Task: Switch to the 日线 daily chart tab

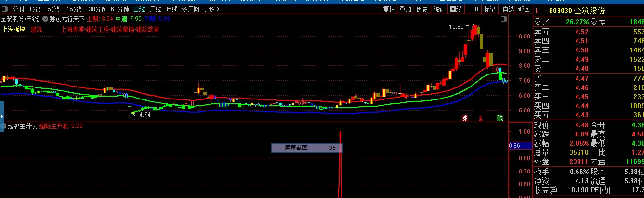Action: 139,9
